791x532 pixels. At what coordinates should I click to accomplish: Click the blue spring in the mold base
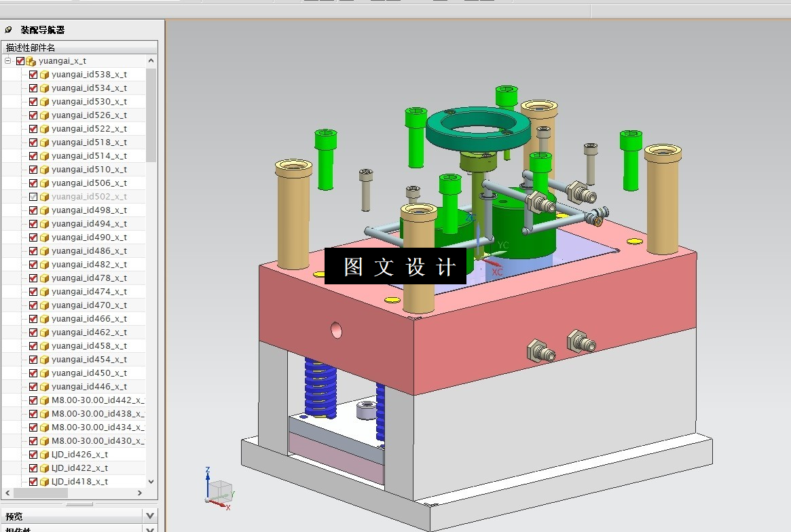pyautogui.click(x=320, y=388)
